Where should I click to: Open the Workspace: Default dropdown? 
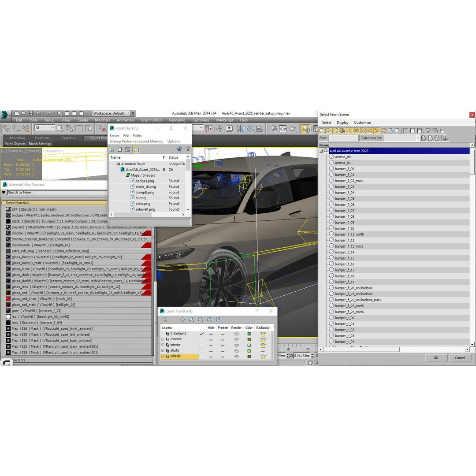(x=112, y=113)
